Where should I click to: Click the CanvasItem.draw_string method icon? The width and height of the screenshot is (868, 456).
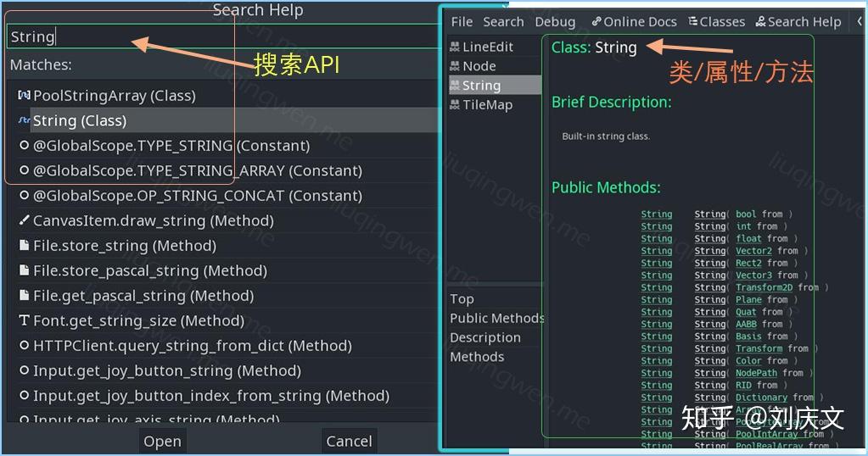(24, 220)
